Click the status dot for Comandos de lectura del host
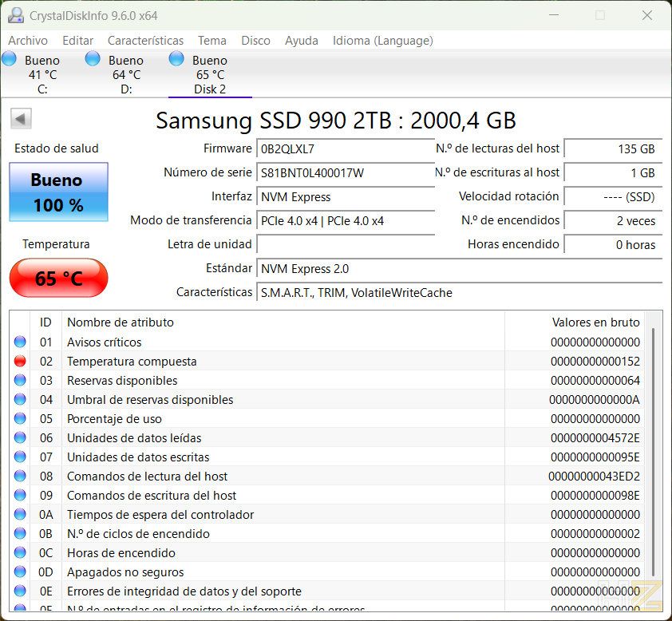This screenshot has height=621, width=672. coord(20,476)
